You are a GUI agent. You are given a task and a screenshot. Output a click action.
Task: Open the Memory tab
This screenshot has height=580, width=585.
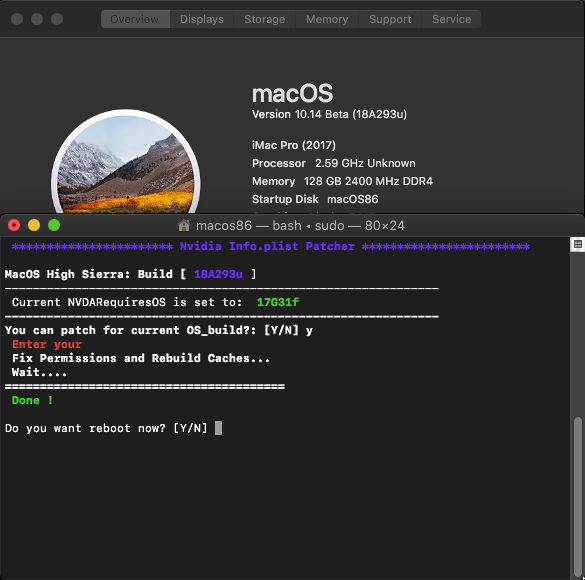[x=327, y=19]
